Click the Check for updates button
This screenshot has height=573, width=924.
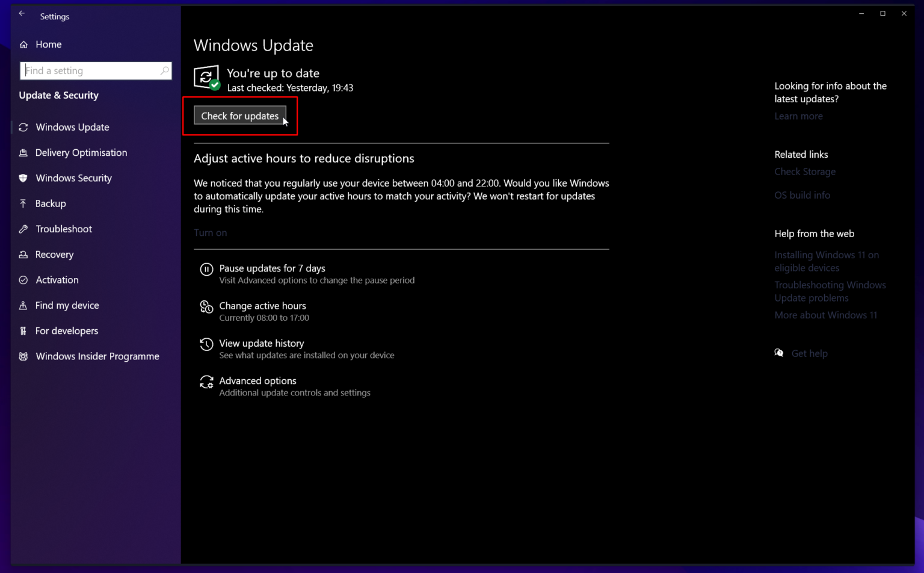(239, 116)
